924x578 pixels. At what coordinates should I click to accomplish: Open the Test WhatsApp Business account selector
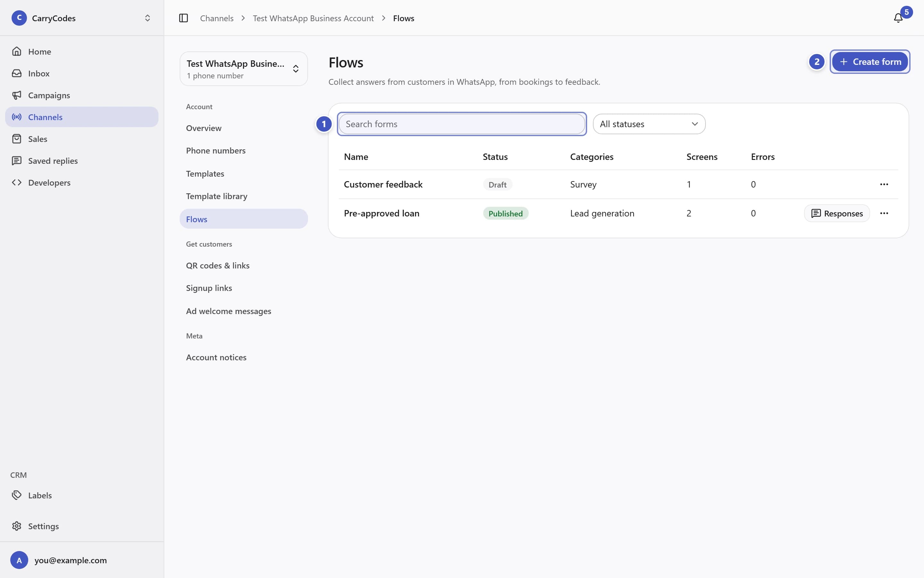[x=244, y=69]
